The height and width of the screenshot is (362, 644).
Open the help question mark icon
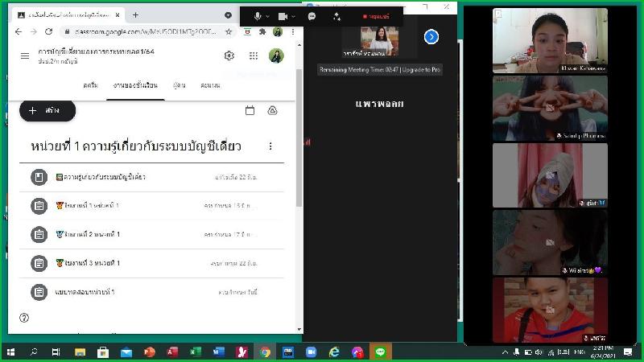24,318
